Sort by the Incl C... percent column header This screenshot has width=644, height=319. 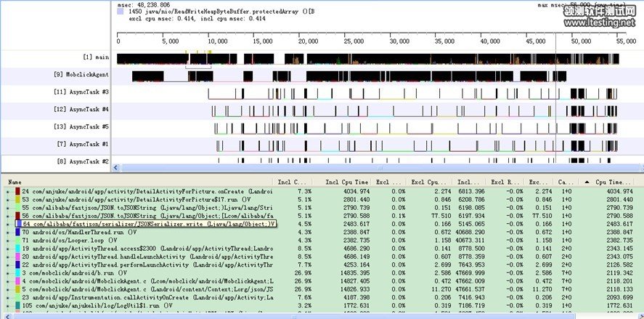tap(293, 182)
